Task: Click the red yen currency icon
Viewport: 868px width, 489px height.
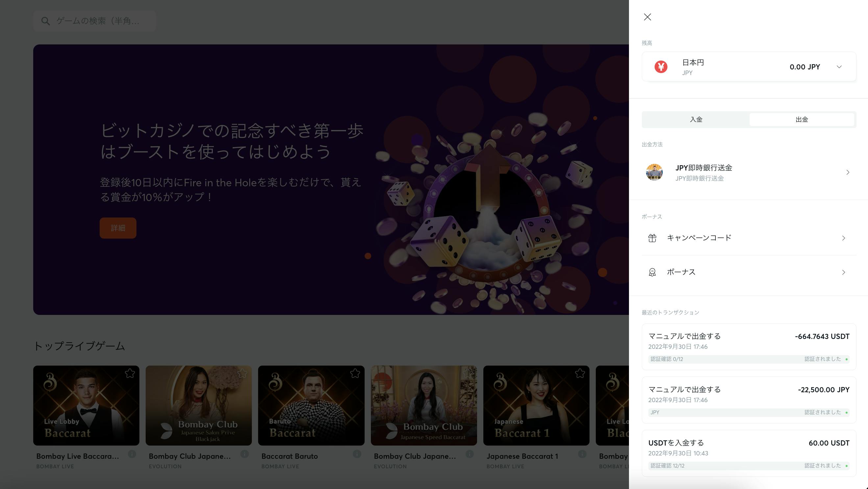Action: click(661, 67)
